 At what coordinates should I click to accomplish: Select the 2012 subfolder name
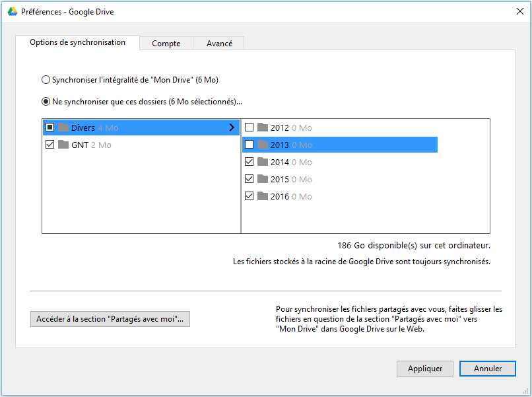click(280, 127)
